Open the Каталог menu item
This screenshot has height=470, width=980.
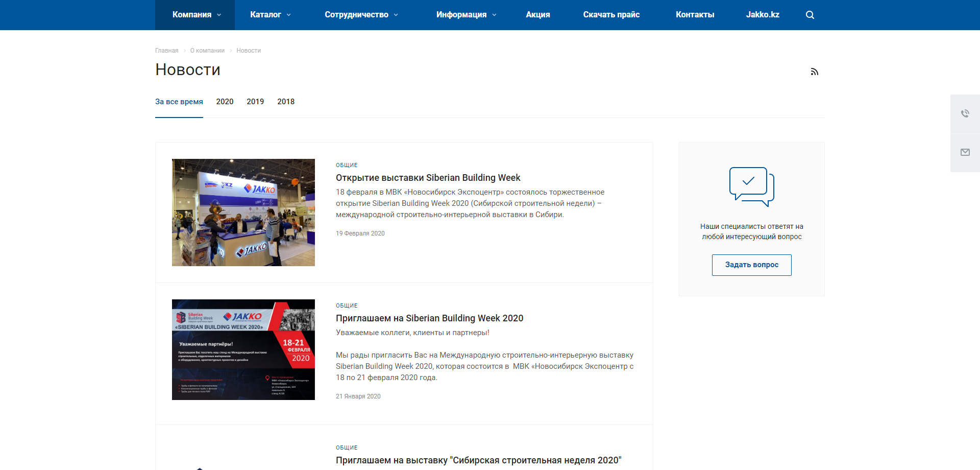click(265, 15)
